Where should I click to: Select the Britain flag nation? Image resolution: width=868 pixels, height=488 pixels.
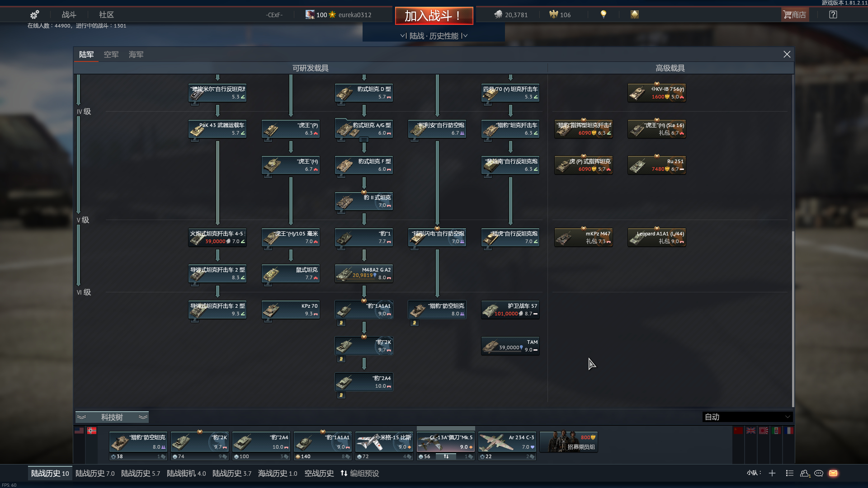tap(751, 431)
